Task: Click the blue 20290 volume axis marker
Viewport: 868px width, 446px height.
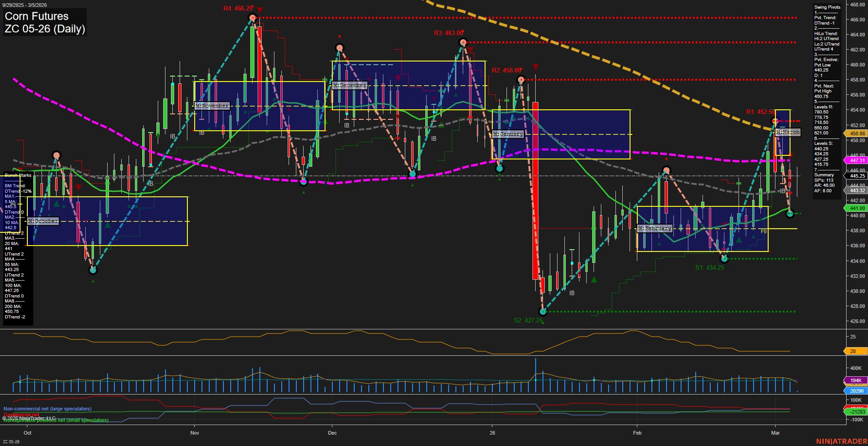Action: (856, 391)
